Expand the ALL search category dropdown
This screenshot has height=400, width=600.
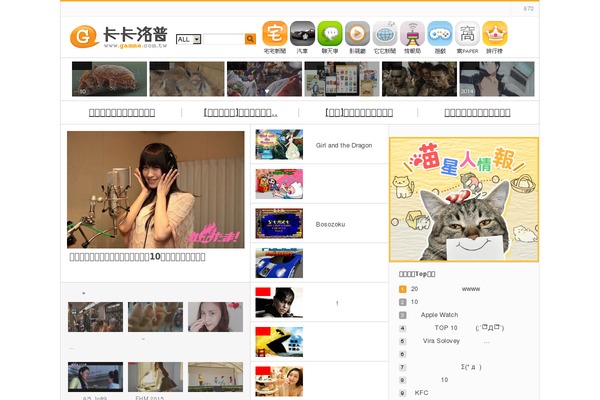tap(189, 39)
